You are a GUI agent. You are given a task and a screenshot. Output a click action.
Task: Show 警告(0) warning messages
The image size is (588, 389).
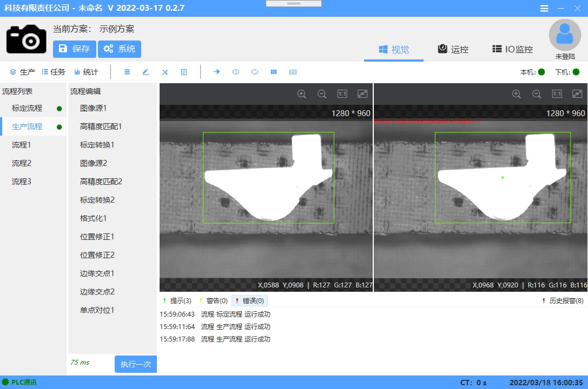[x=213, y=300]
